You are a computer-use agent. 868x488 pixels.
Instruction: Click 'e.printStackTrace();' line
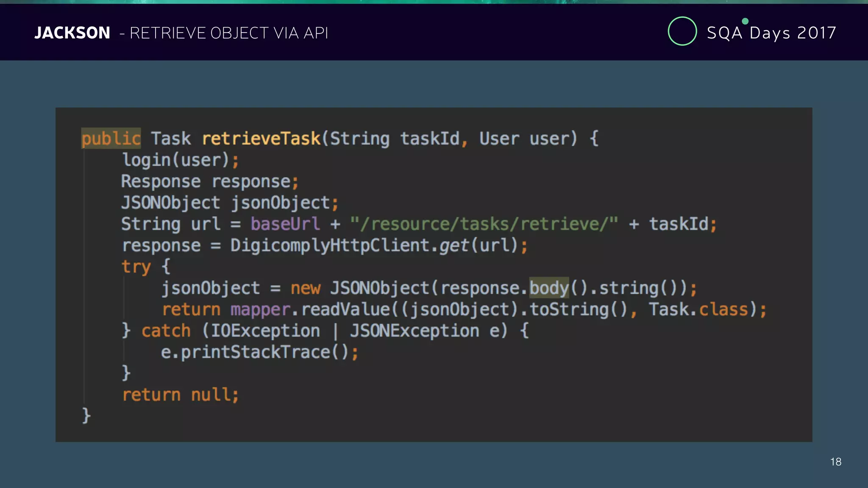[x=260, y=352]
